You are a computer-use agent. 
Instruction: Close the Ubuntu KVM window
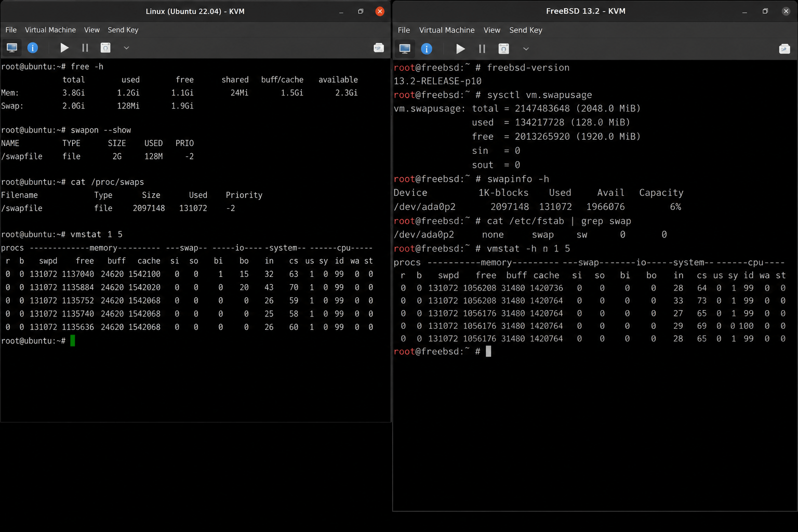(380, 11)
